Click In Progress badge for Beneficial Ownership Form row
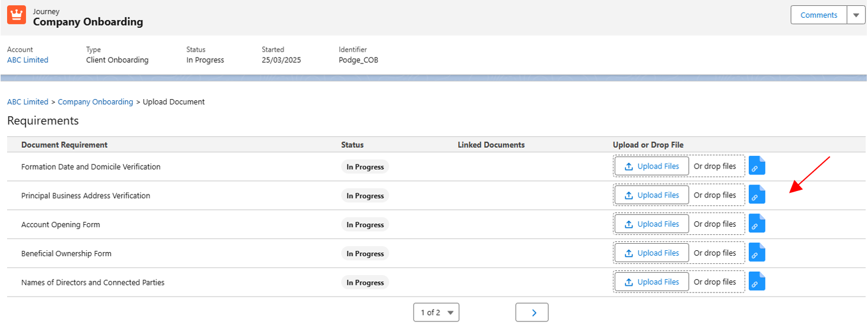The height and width of the screenshot is (328, 868). (365, 254)
